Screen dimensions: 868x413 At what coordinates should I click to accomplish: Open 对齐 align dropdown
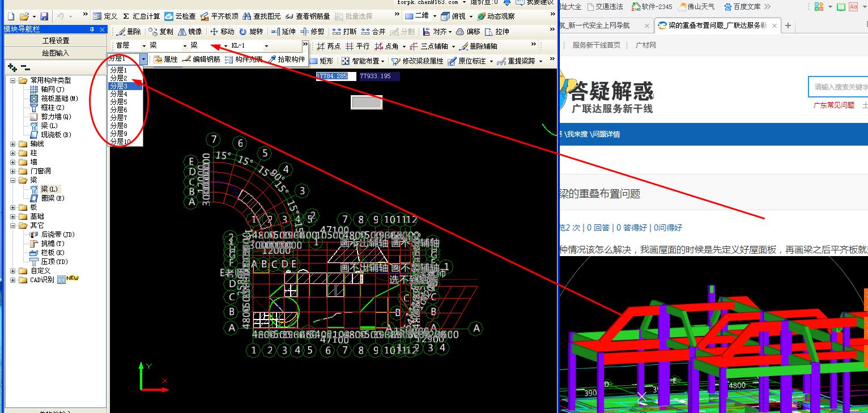pyautogui.click(x=437, y=32)
